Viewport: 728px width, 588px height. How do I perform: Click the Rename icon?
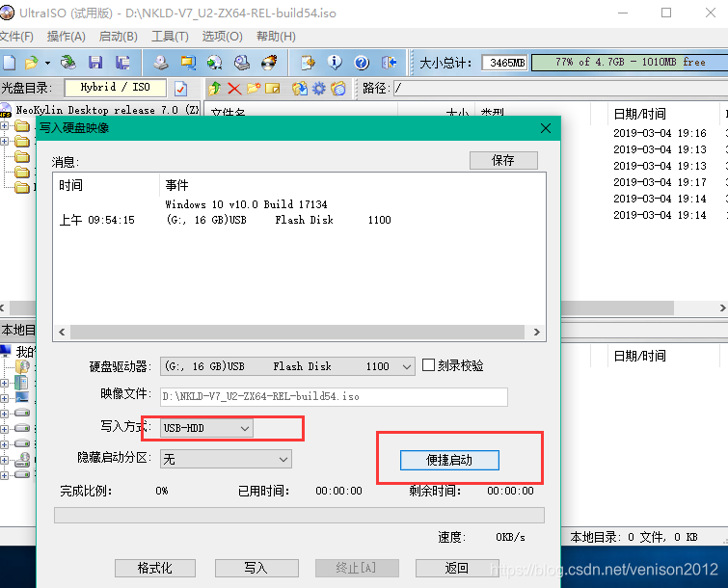(x=273, y=88)
